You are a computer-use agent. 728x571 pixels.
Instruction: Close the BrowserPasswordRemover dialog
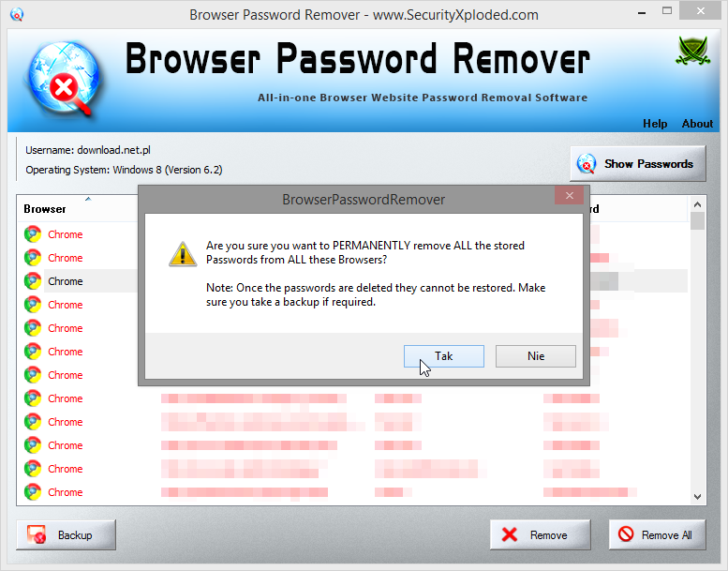tap(570, 196)
